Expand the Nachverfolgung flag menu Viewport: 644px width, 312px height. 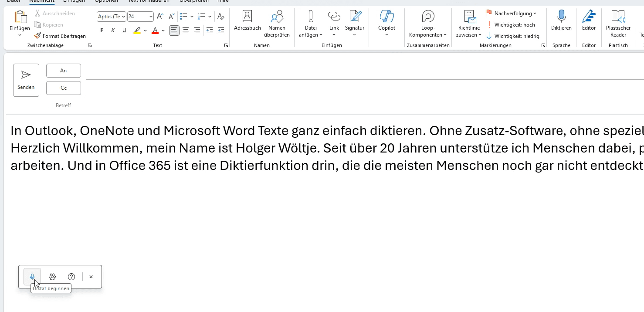[512, 14]
